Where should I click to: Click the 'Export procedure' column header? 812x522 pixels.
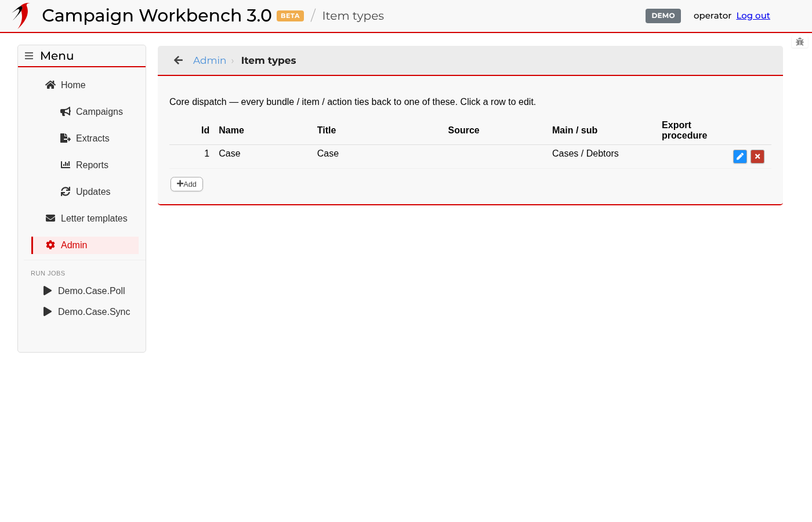point(684,130)
